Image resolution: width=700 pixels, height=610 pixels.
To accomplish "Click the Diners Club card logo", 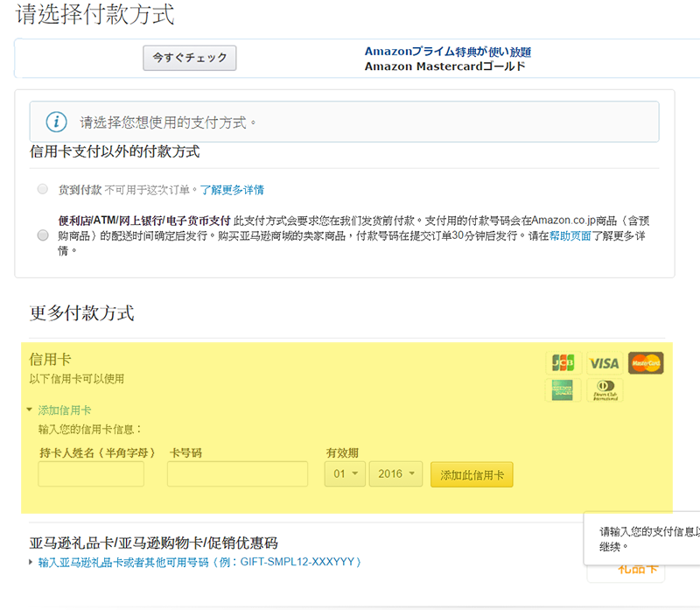I will 605,389.
